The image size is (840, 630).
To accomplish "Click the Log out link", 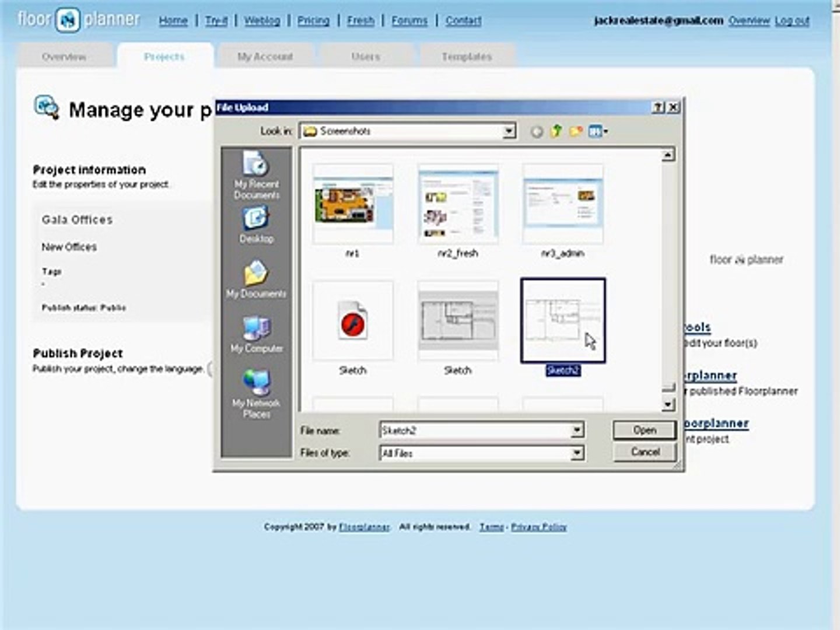I will point(792,20).
